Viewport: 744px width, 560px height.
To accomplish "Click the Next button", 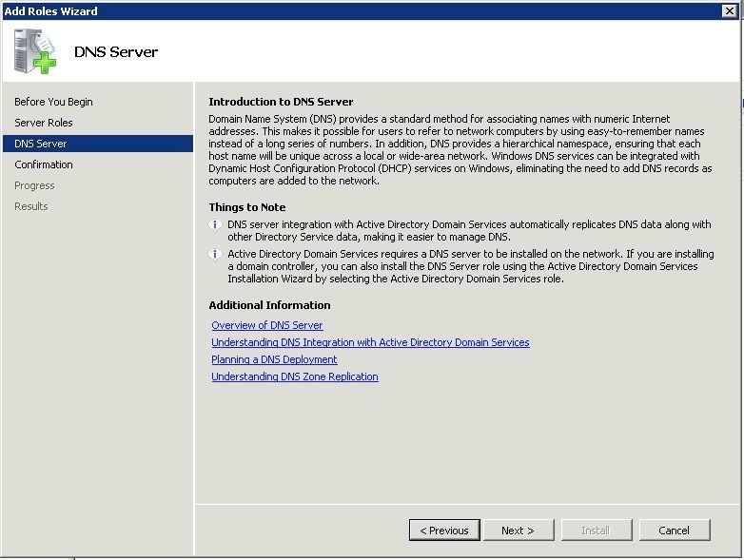I will 519,531.
